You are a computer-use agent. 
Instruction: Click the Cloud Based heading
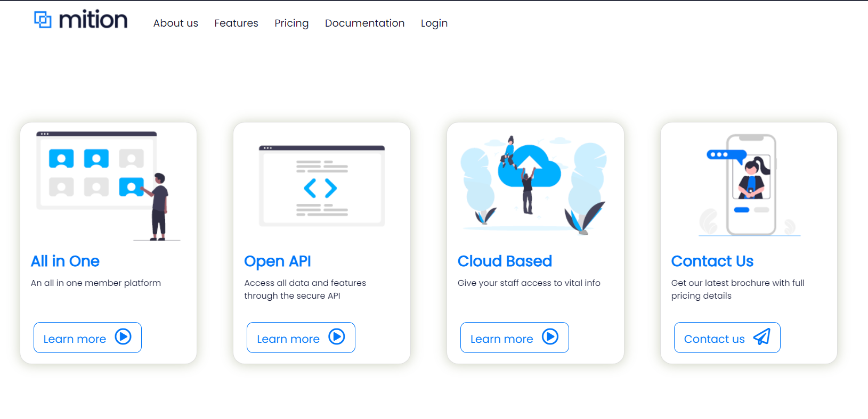505,261
